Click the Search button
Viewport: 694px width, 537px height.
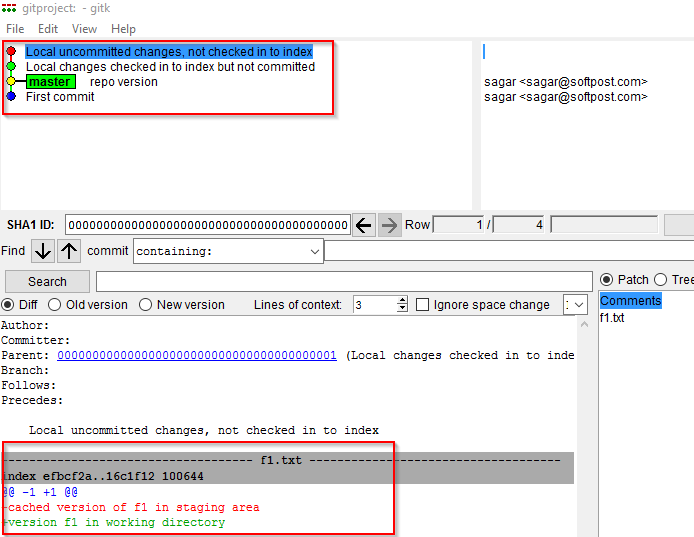[x=47, y=282]
